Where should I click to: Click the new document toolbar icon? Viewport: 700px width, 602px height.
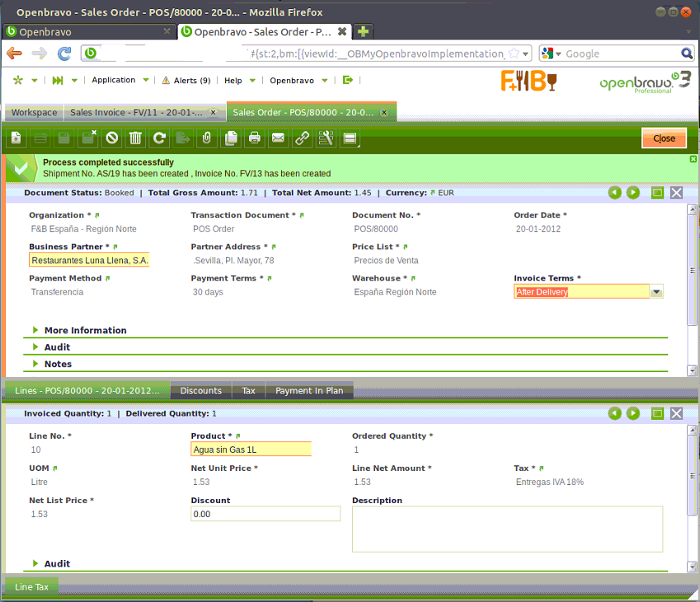click(16, 139)
